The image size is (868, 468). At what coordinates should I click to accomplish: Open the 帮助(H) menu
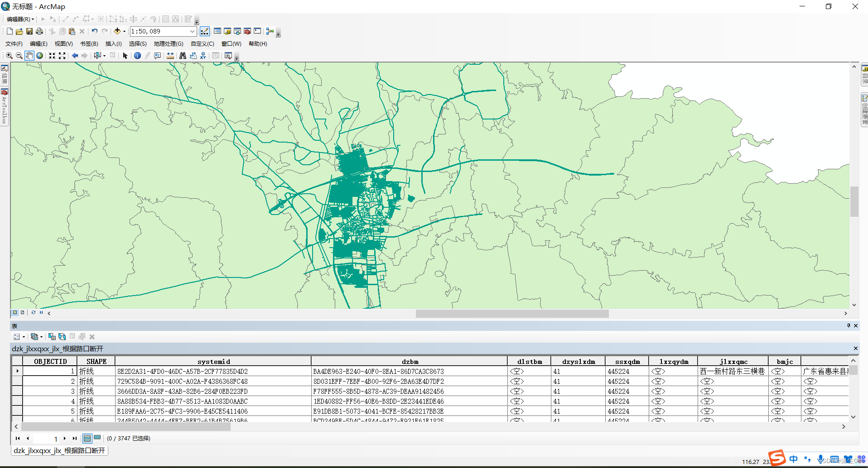point(258,44)
